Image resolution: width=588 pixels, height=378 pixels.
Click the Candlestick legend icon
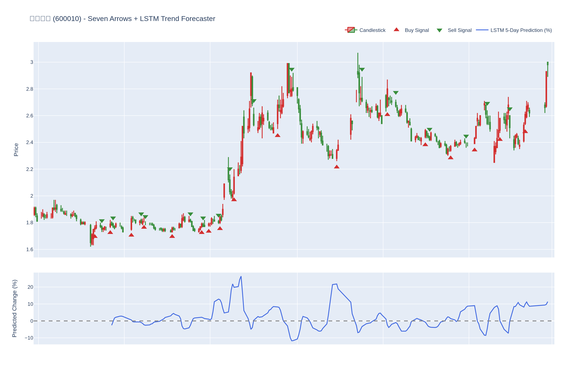(x=351, y=30)
